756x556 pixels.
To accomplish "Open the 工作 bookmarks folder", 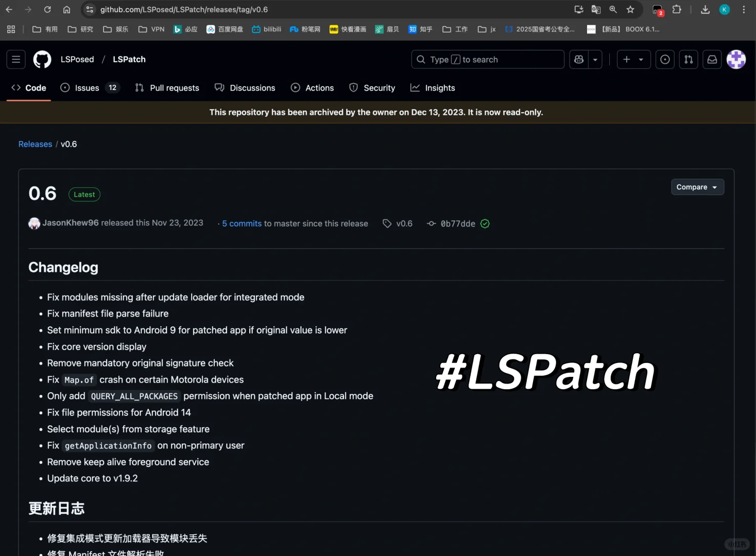I will (x=455, y=29).
